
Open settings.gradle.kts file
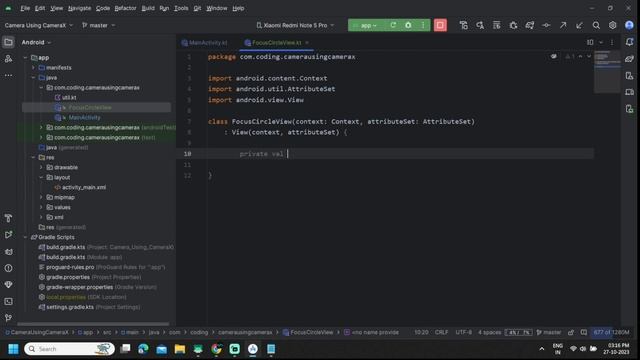(70, 307)
